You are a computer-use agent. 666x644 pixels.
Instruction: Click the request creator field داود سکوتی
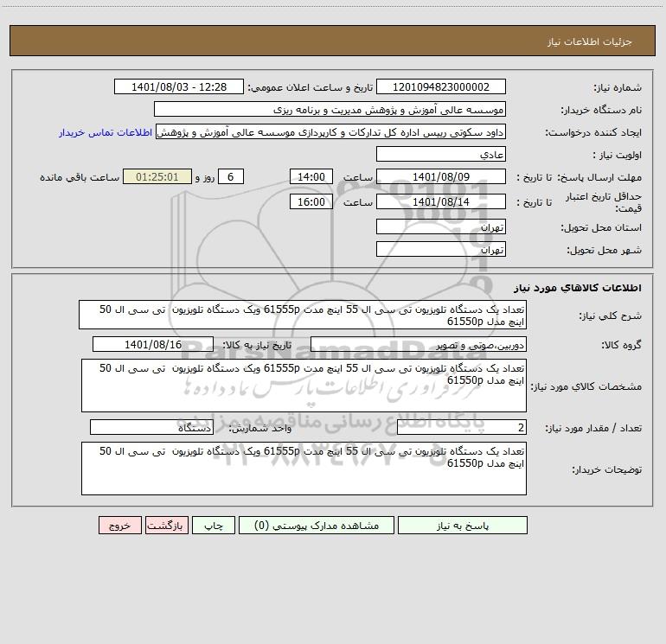(x=331, y=132)
